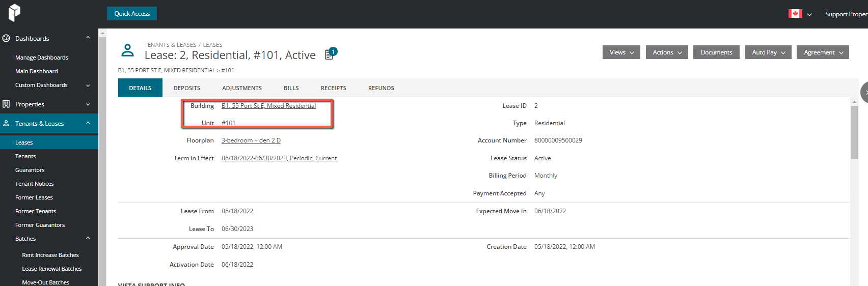The image size is (868, 286).
Task: Click the Dashboards gauge icon
Action: click(6, 38)
